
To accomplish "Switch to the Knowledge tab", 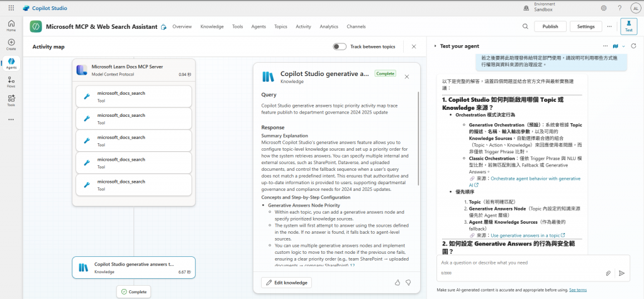I will click(x=212, y=26).
